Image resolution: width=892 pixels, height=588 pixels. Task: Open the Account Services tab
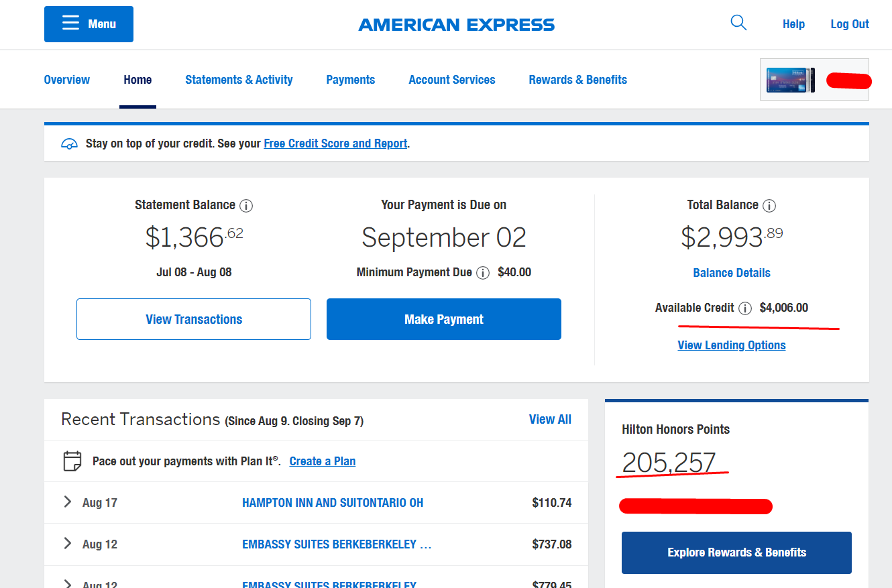(x=452, y=80)
